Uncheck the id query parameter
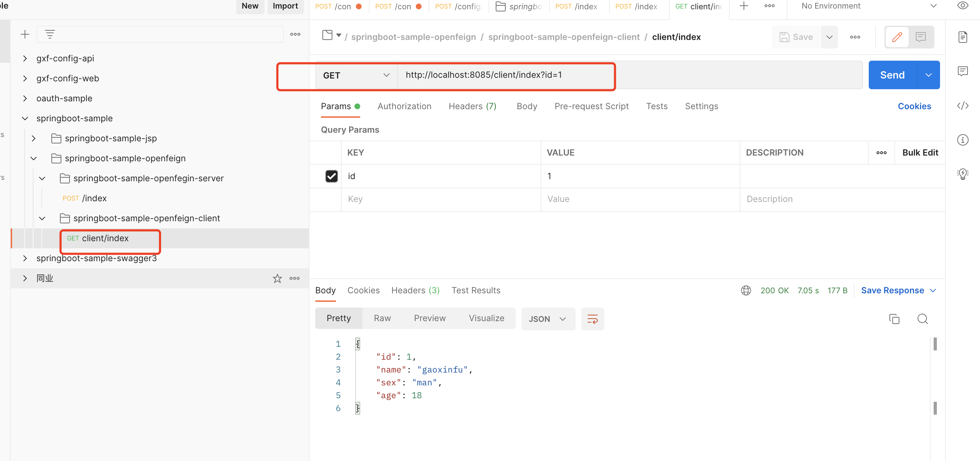This screenshot has height=461, width=980. coord(331,176)
